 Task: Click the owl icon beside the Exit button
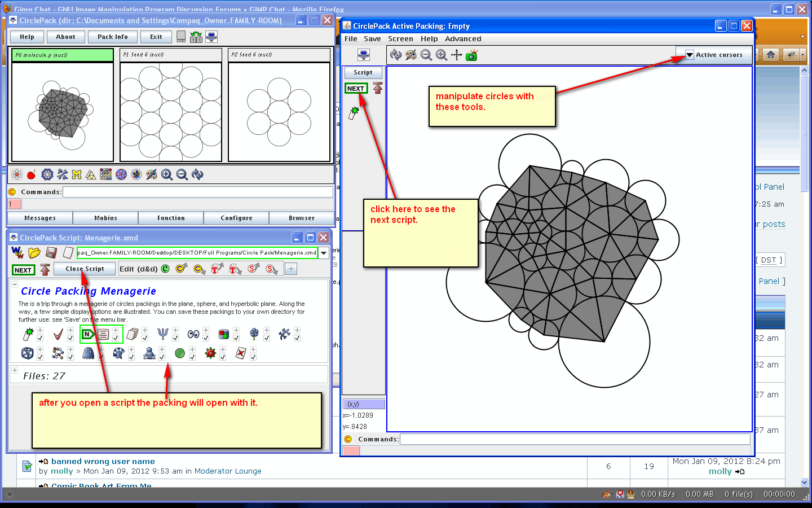[x=211, y=37]
